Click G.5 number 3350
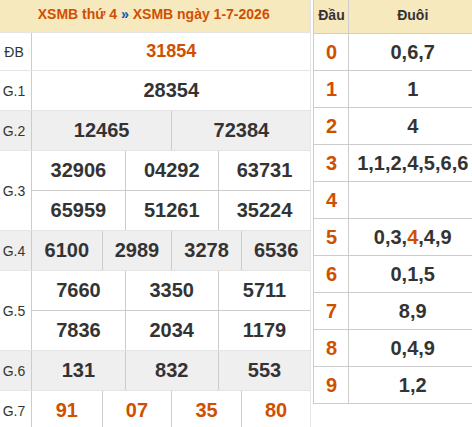The width and height of the screenshot is (472, 427). 172,290
